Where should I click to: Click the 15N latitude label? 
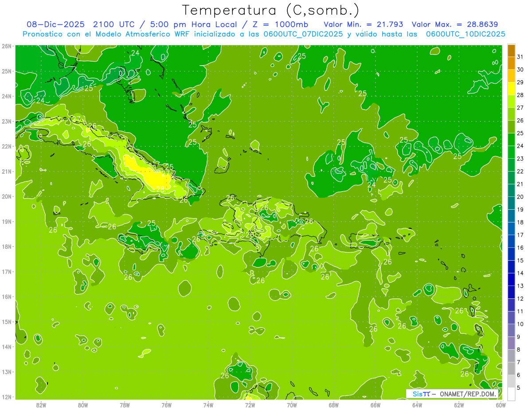coord(7,322)
